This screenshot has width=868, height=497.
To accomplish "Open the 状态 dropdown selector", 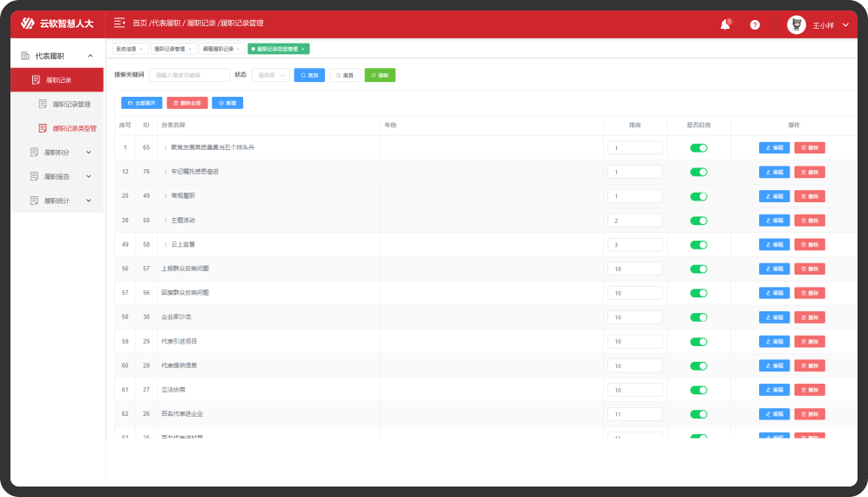I will tap(270, 75).
